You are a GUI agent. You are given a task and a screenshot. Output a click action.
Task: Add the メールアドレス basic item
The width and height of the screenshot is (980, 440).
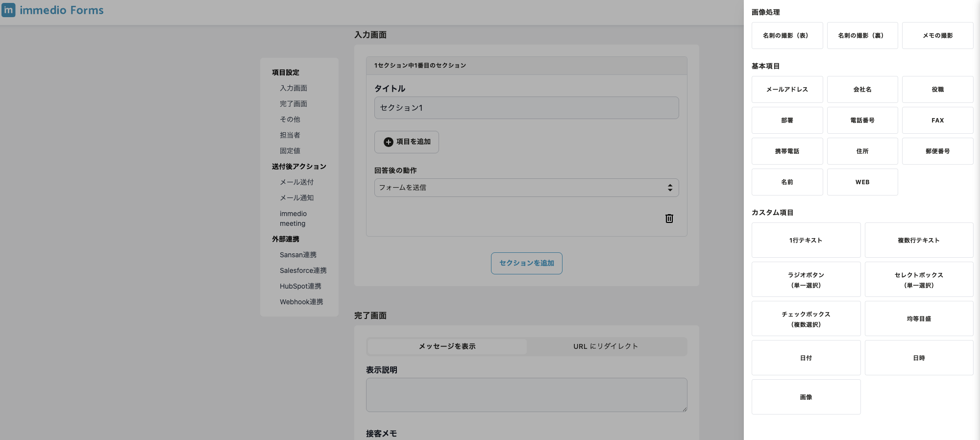(x=787, y=90)
